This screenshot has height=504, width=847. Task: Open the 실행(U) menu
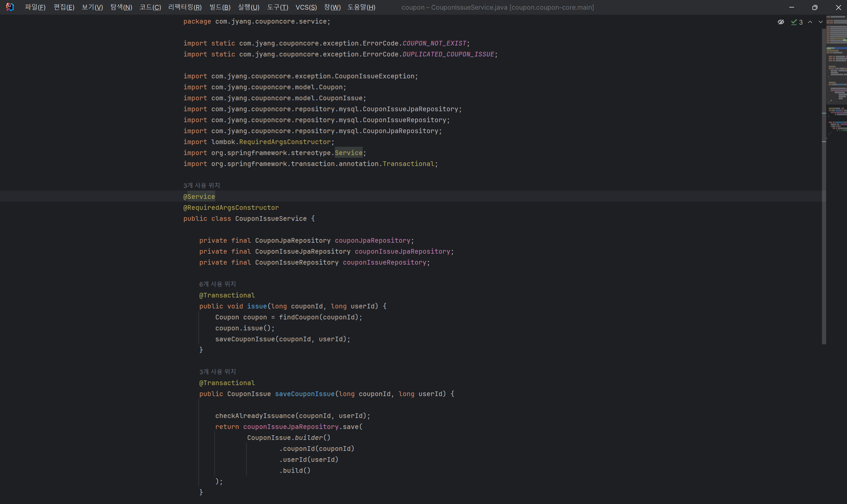(x=248, y=7)
